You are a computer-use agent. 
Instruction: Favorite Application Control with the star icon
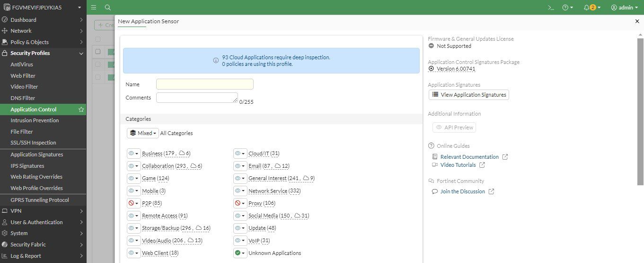click(81, 109)
